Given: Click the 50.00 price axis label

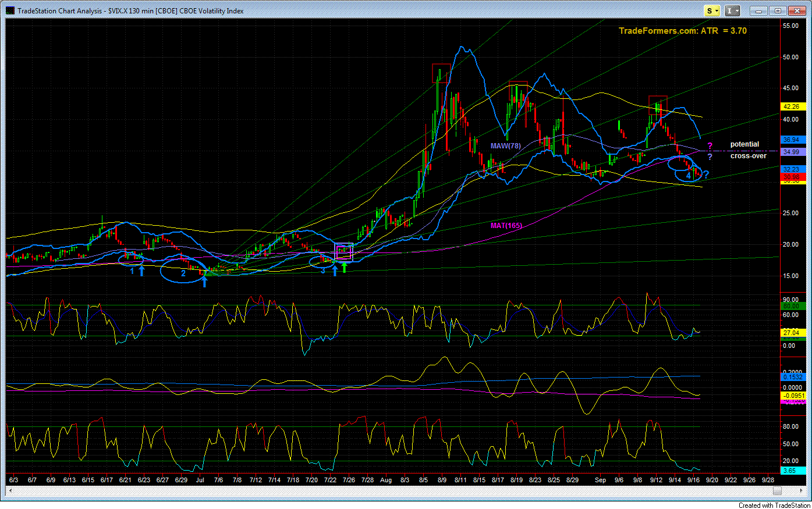Looking at the screenshot, I should 791,57.
